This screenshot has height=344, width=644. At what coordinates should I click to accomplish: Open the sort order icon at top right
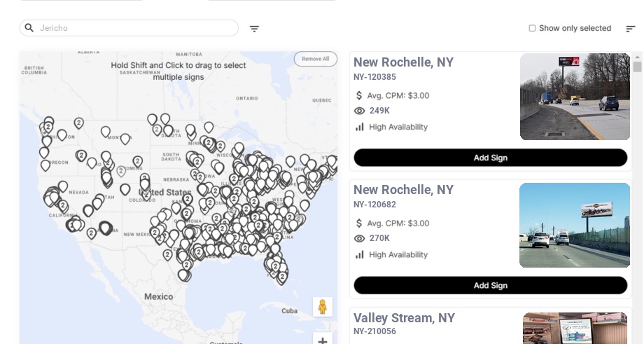point(630,29)
